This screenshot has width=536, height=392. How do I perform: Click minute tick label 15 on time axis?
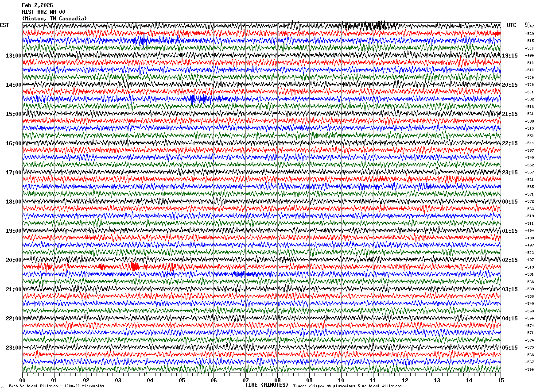coord(500,380)
